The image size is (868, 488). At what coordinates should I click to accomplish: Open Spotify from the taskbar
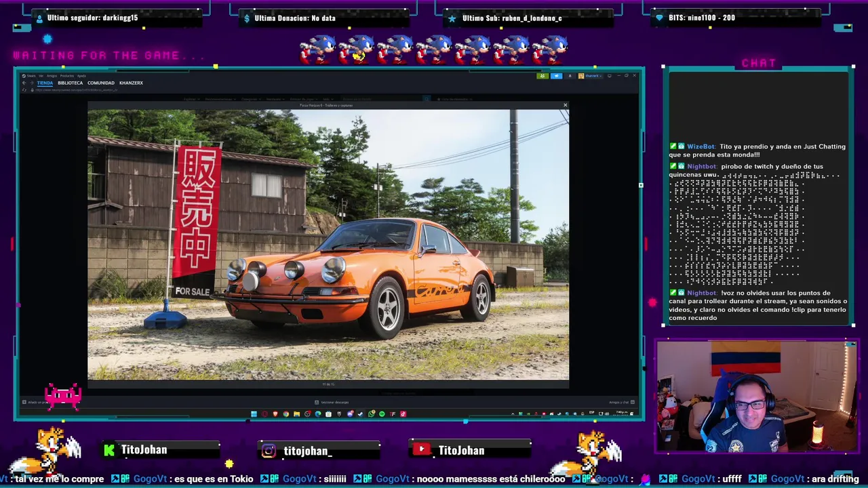(382, 414)
